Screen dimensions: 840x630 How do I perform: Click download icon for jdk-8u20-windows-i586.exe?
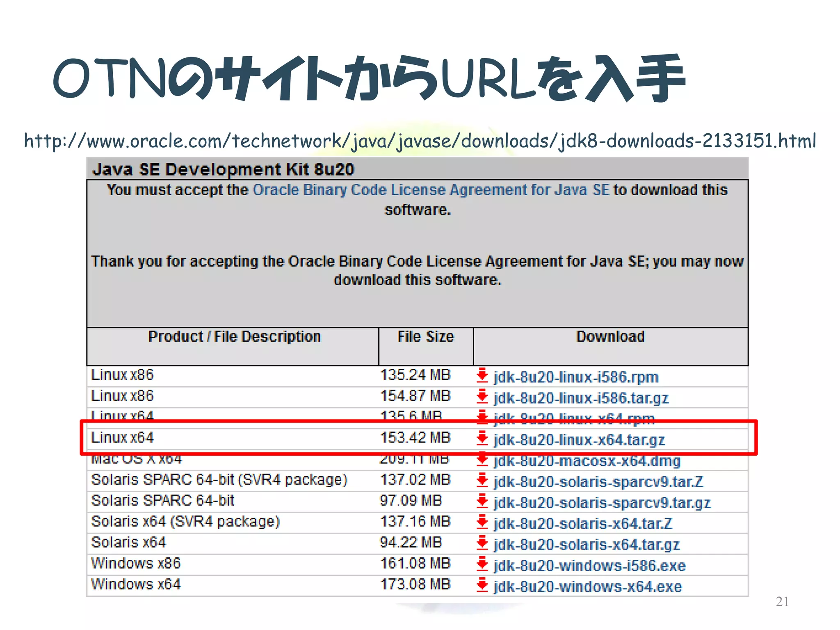pyautogui.click(x=482, y=564)
